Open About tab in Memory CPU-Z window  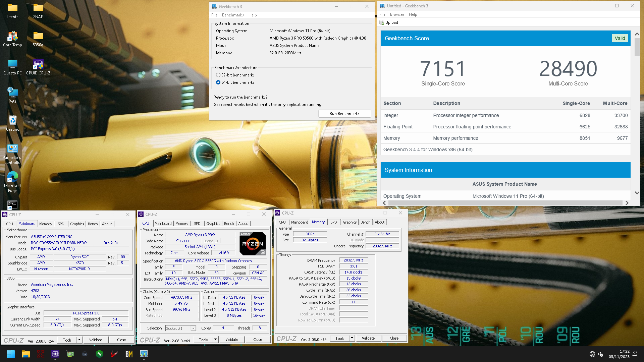pos(380,222)
